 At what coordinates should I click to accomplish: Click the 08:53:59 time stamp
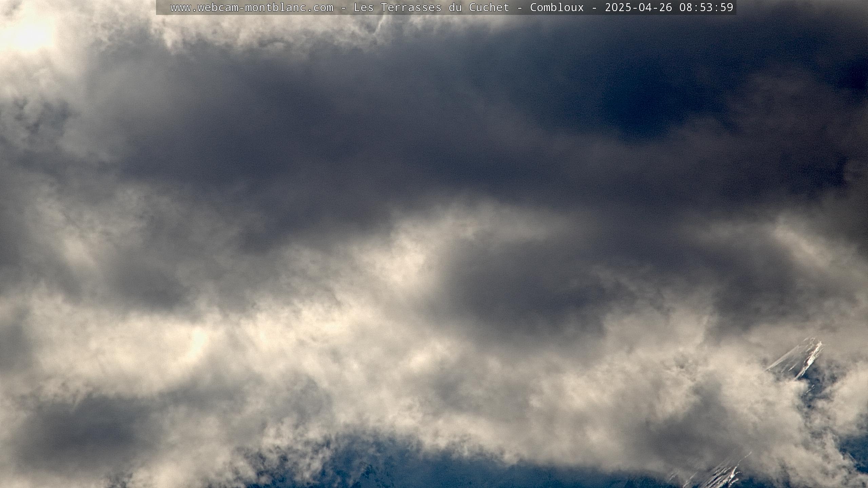[x=706, y=7]
